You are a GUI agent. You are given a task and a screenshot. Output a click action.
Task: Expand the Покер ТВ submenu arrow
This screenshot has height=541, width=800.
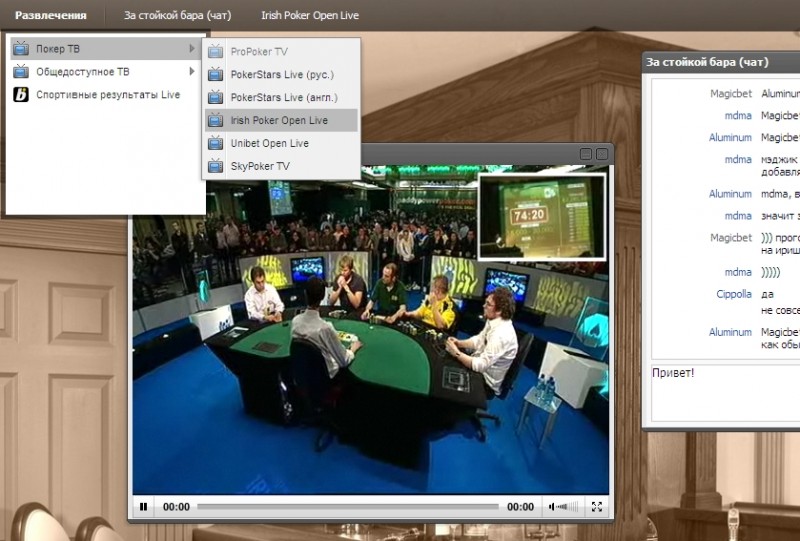click(x=192, y=48)
